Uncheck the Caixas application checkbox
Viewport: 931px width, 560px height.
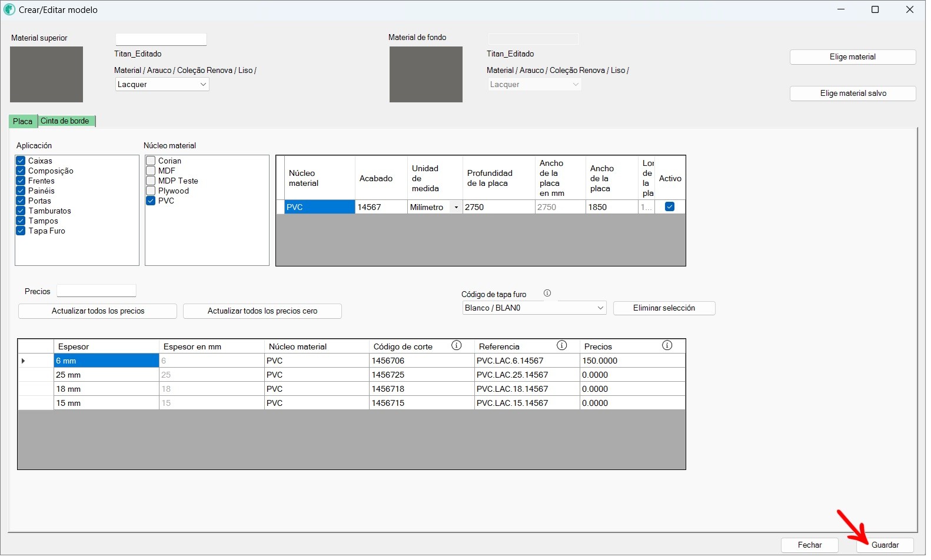(x=21, y=161)
